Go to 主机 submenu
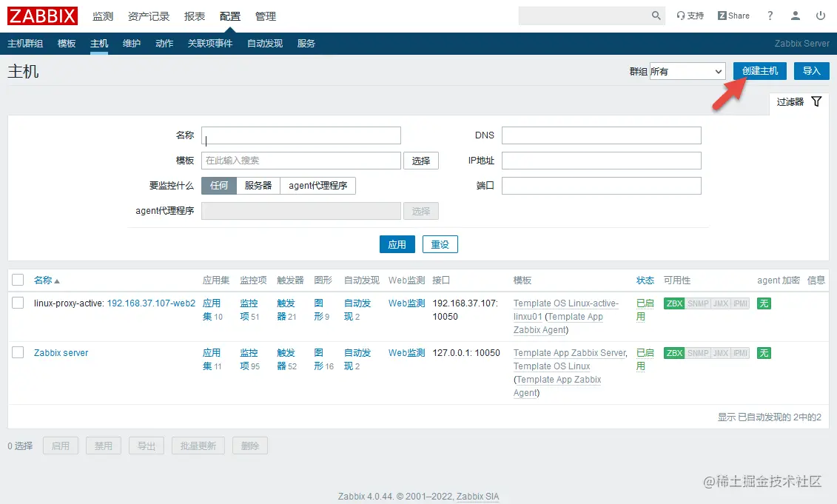Image resolution: width=837 pixels, height=504 pixels. pyautogui.click(x=99, y=43)
